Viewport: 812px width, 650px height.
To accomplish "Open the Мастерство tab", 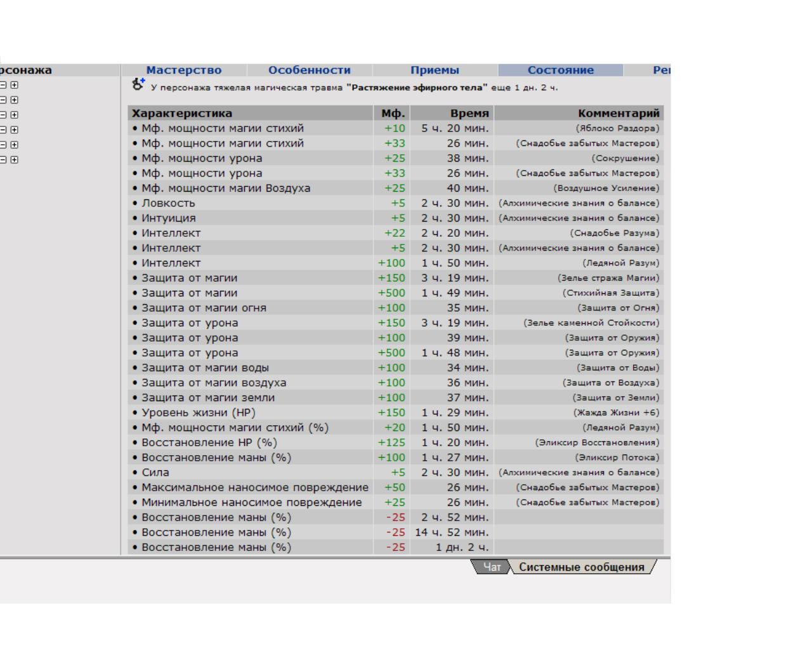I will [x=184, y=70].
